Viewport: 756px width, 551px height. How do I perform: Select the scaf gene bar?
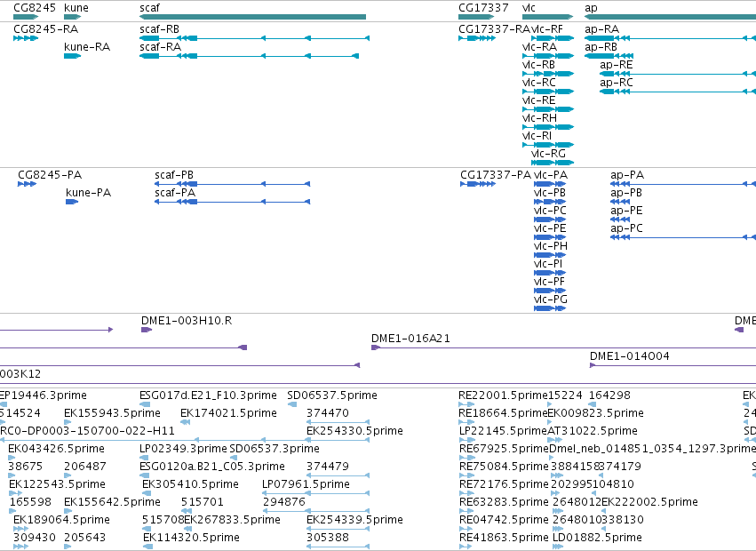252,17
